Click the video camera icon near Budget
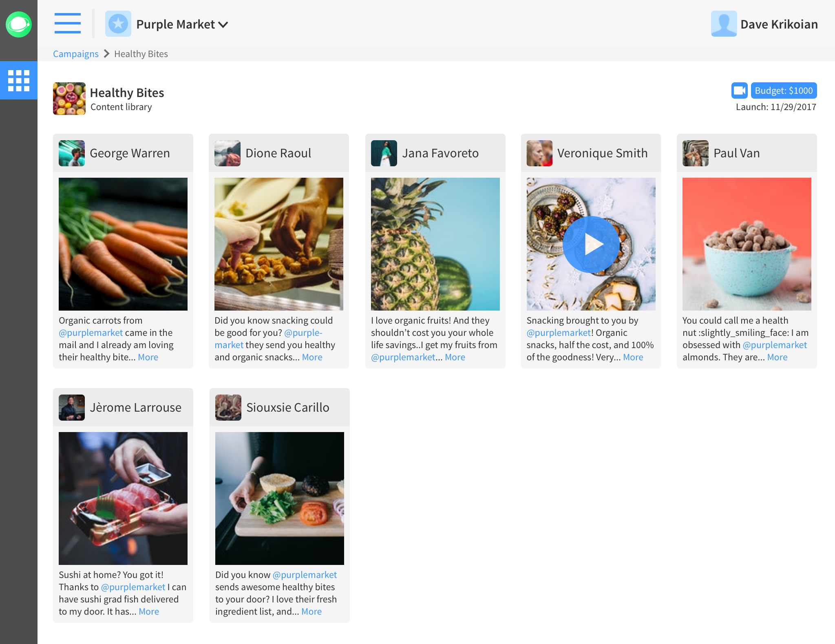 tap(739, 90)
